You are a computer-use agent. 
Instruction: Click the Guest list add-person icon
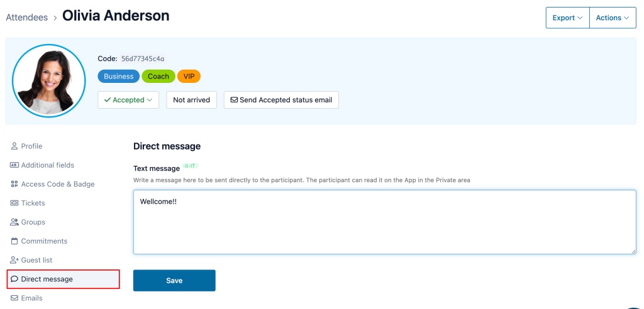coord(14,260)
